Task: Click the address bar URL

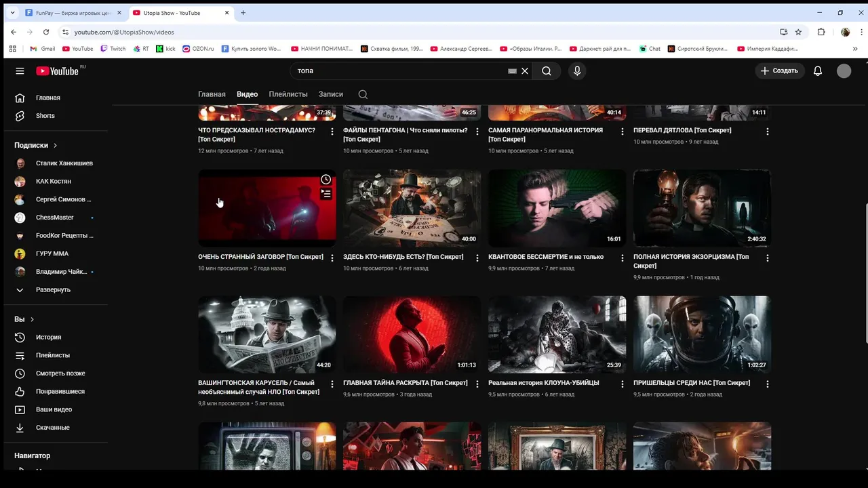Action: [124, 32]
